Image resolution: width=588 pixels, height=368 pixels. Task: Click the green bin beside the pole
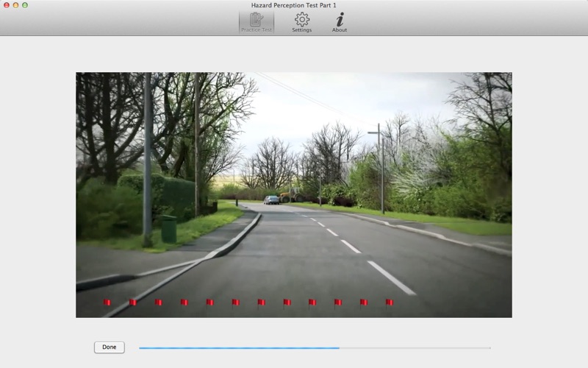[169, 229]
